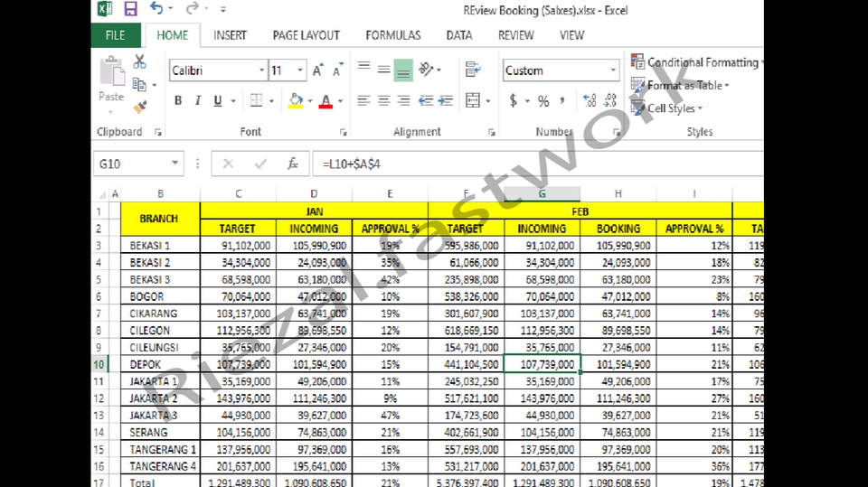Open the Alignment dialog launcher
Viewport: 868px width, 487px height.
[x=492, y=132]
